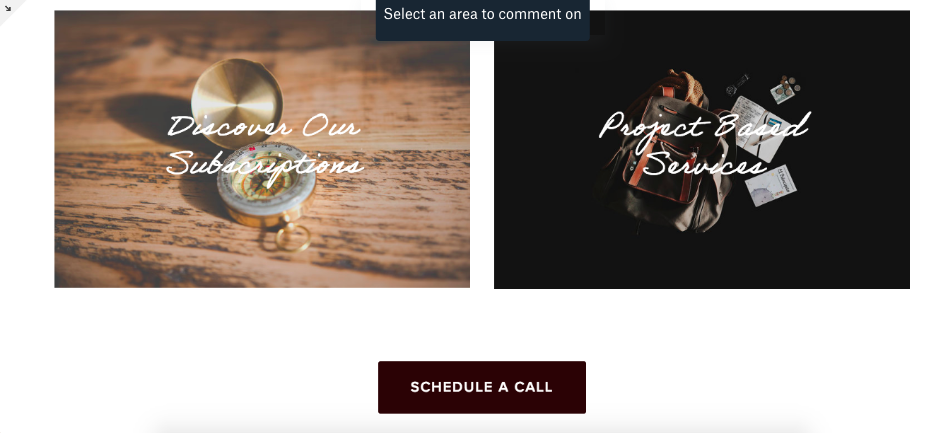Open the Discover Our Subscriptions heading link
Viewport: 948px width, 433px height.
(264, 146)
